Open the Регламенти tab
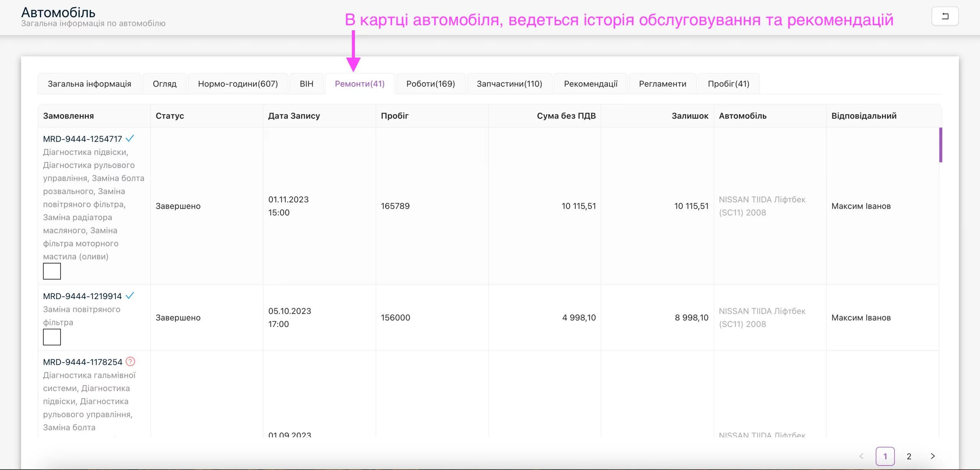This screenshot has height=470, width=980. (x=663, y=84)
